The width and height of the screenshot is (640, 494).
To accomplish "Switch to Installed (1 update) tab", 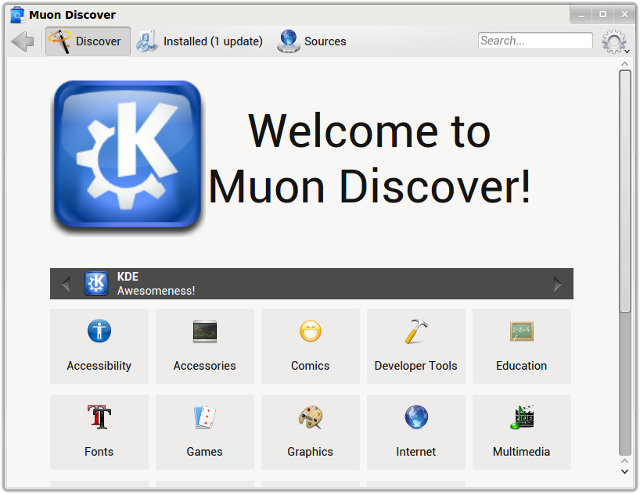I will click(200, 41).
